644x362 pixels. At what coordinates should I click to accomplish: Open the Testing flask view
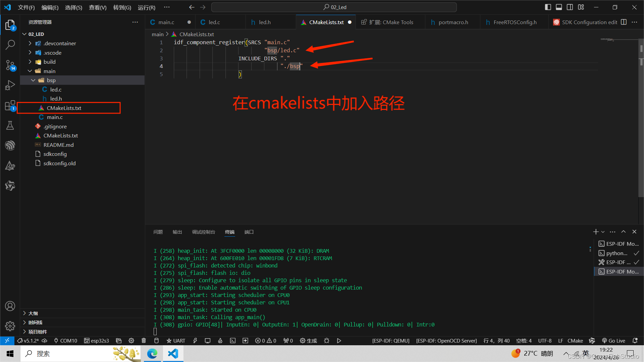[10, 125]
